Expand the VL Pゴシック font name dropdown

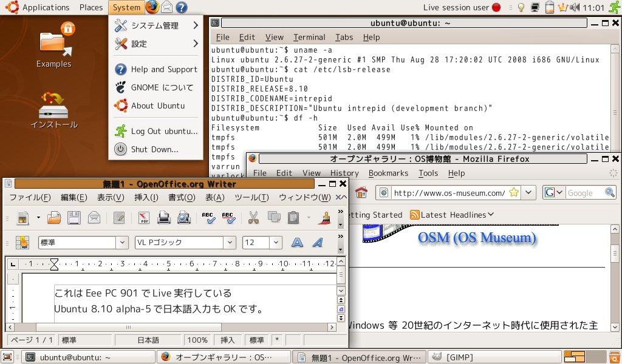[229, 243]
